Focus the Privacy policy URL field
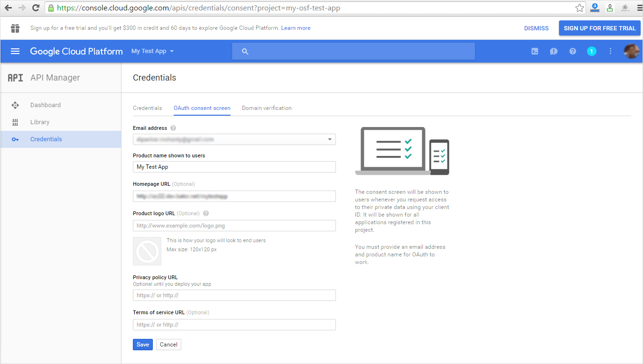643x364 pixels. point(234,295)
